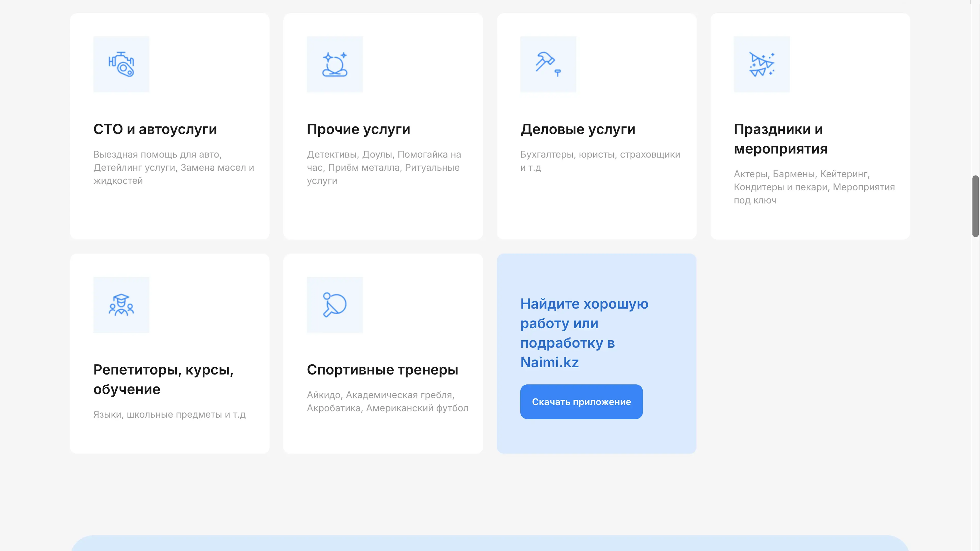This screenshot has width=980, height=551.
Task: Select the Деловые услуги category heading
Action: point(578,129)
